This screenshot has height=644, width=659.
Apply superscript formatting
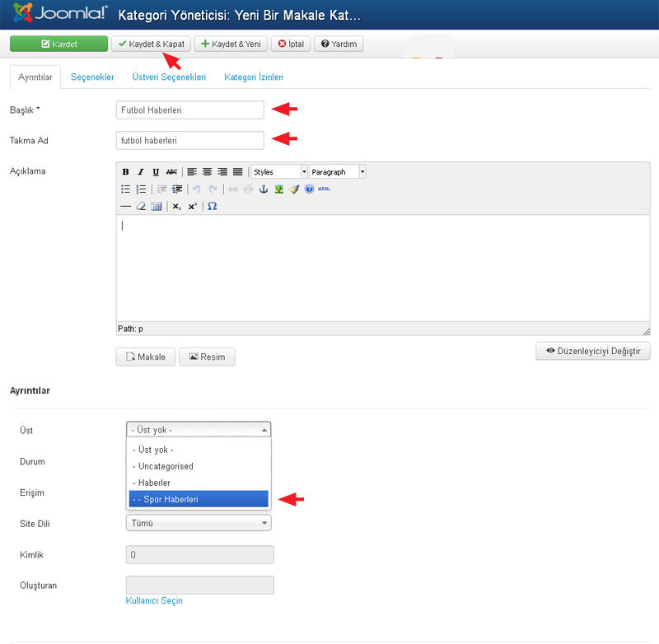click(193, 206)
